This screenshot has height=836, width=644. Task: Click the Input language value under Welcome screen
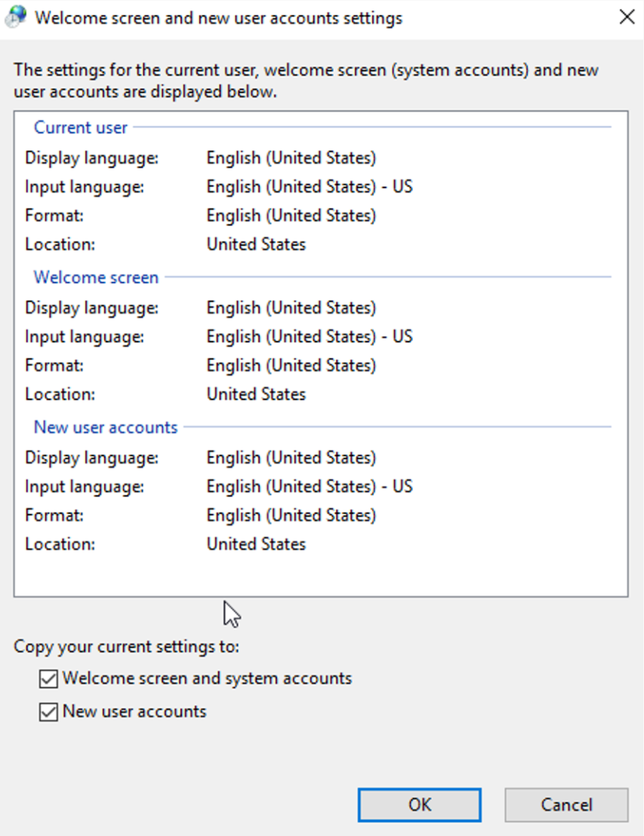[309, 336]
